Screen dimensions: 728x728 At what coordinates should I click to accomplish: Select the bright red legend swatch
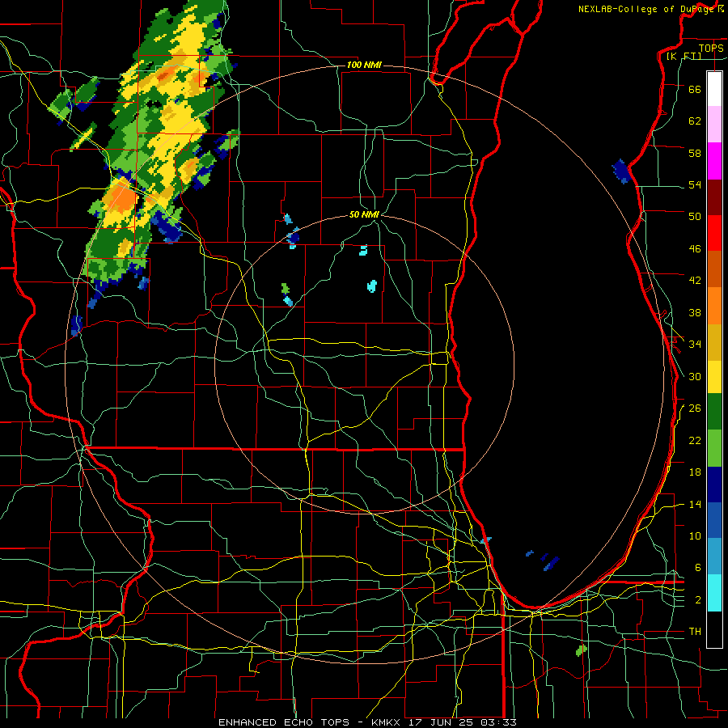tap(714, 233)
